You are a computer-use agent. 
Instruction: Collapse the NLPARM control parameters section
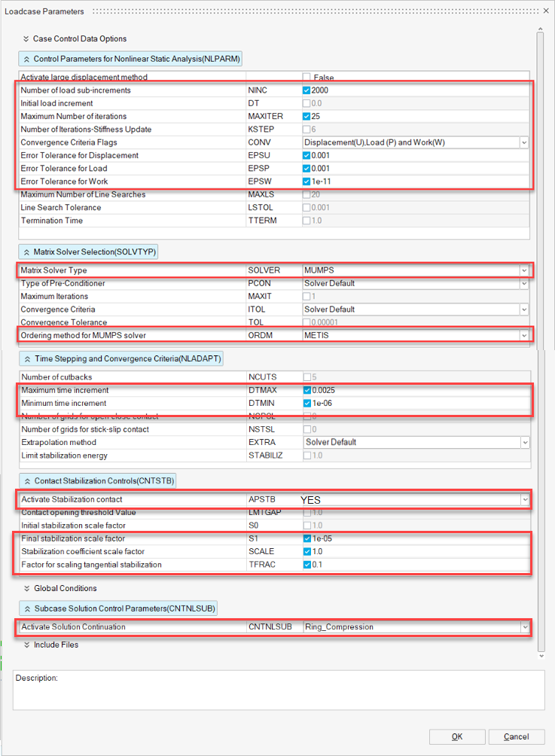click(26, 59)
